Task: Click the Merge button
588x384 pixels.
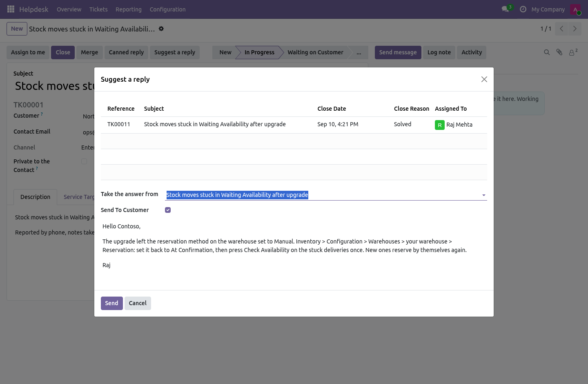Action: click(89, 52)
